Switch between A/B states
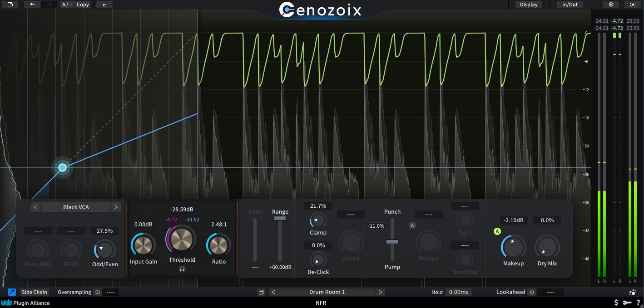 (x=67, y=5)
